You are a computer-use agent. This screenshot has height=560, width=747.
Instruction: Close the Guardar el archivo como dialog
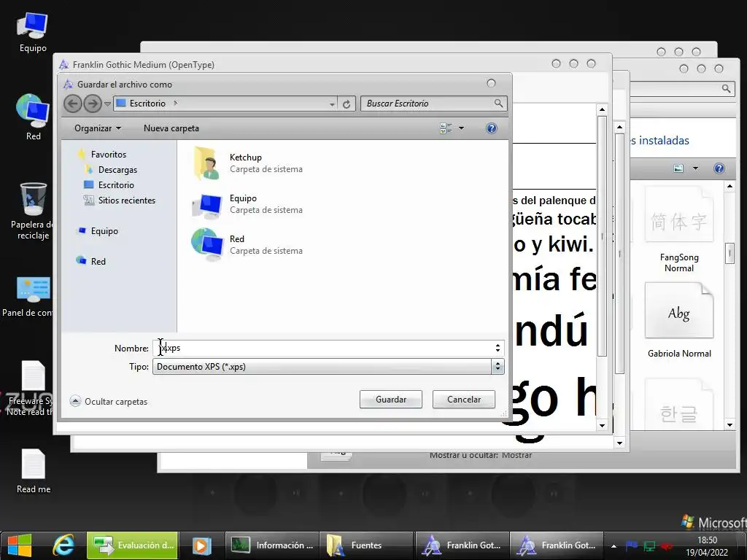point(491,83)
